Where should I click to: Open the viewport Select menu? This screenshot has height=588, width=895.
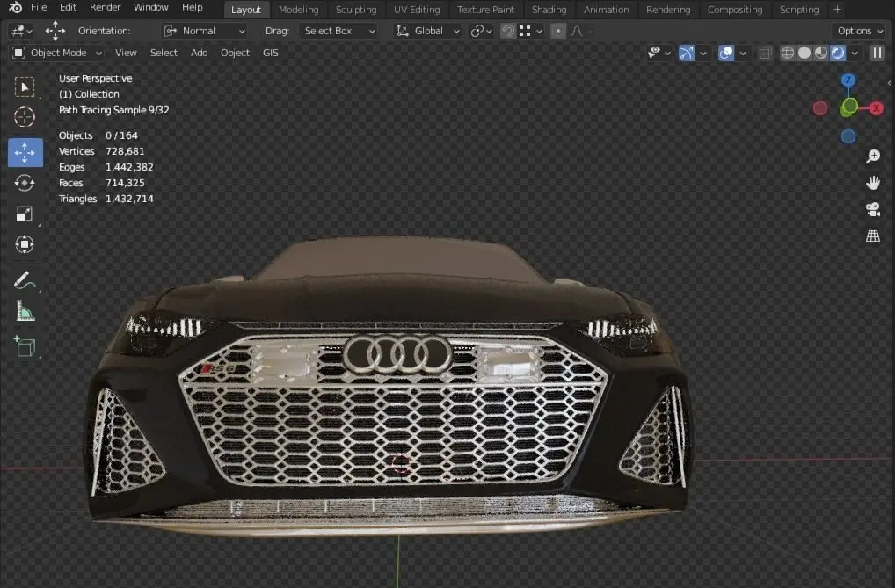[x=164, y=53]
